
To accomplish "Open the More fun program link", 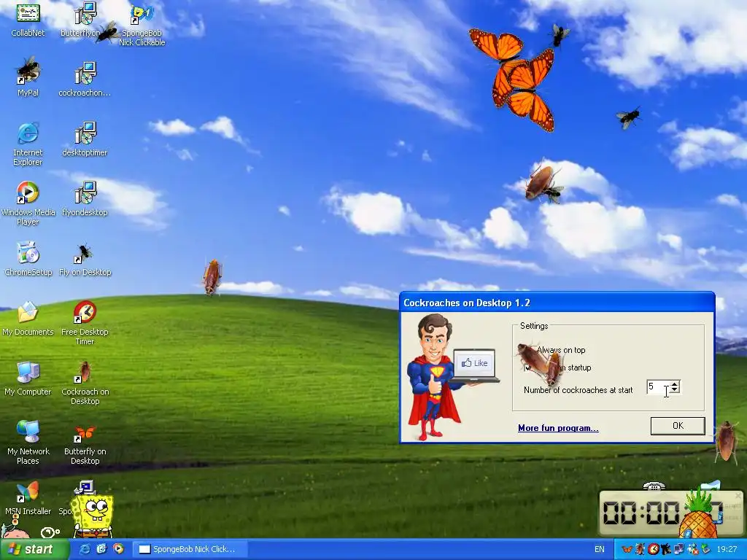I will 558,428.
